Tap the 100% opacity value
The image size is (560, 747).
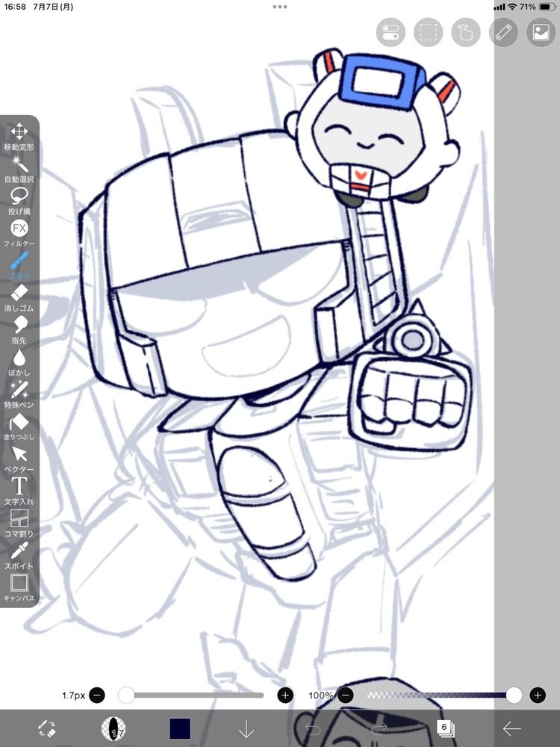(320, 695)
